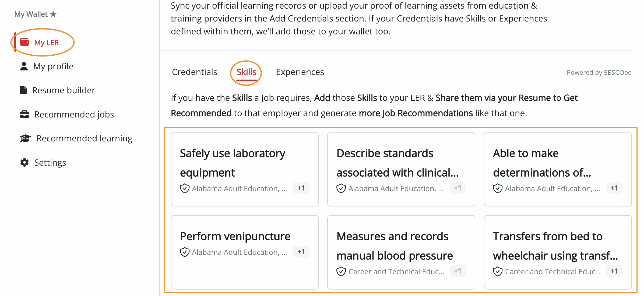Open the Resume builder sidebar link
Viewport: 644px width, 296px height.
coord(64,90)
